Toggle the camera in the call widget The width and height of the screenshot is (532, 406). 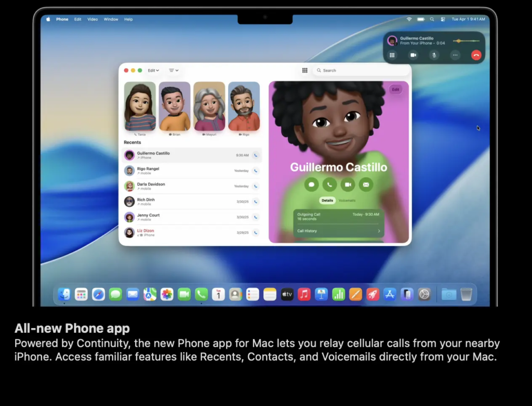pyautogui.click(x=414, y=55)
